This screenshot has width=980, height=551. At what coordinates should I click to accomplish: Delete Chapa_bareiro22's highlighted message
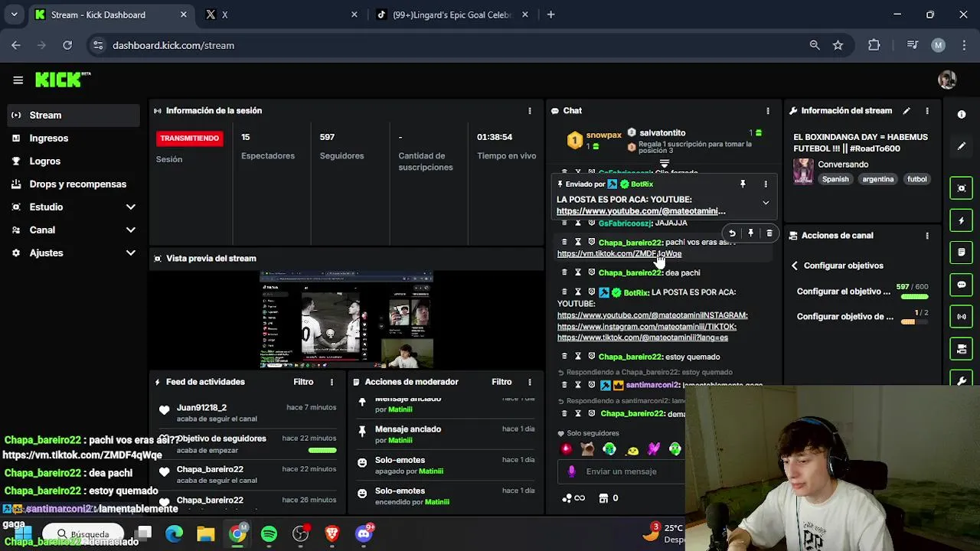tap(769, 233)
